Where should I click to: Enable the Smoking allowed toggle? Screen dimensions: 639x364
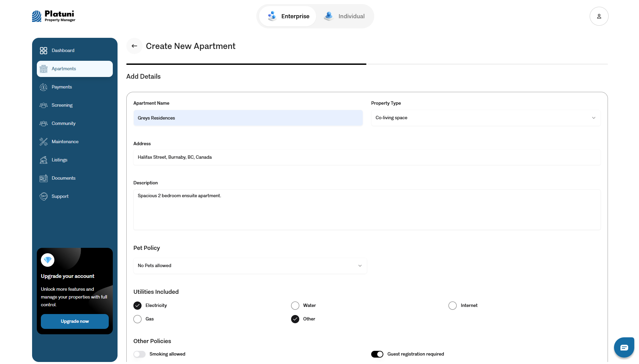point(139,354)
